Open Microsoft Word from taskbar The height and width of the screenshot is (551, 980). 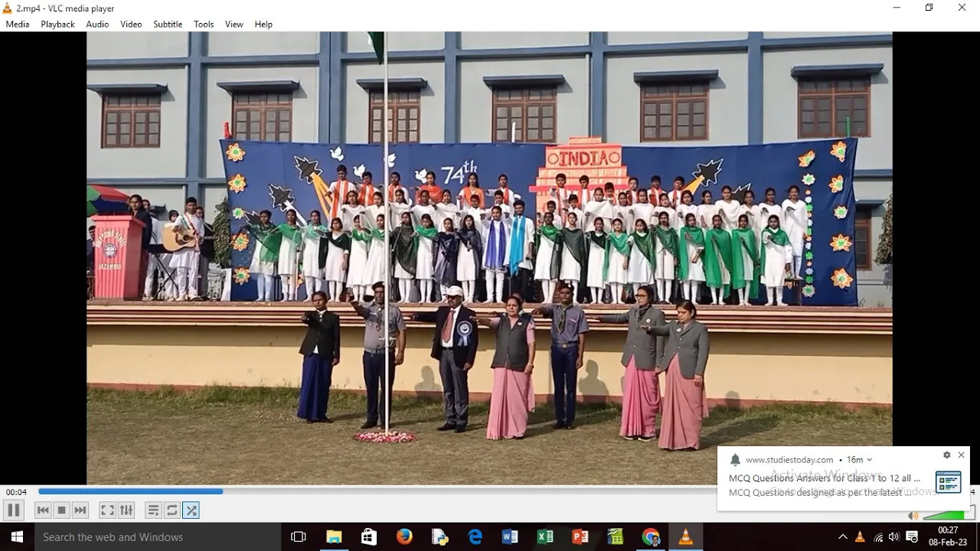[510, 537]
